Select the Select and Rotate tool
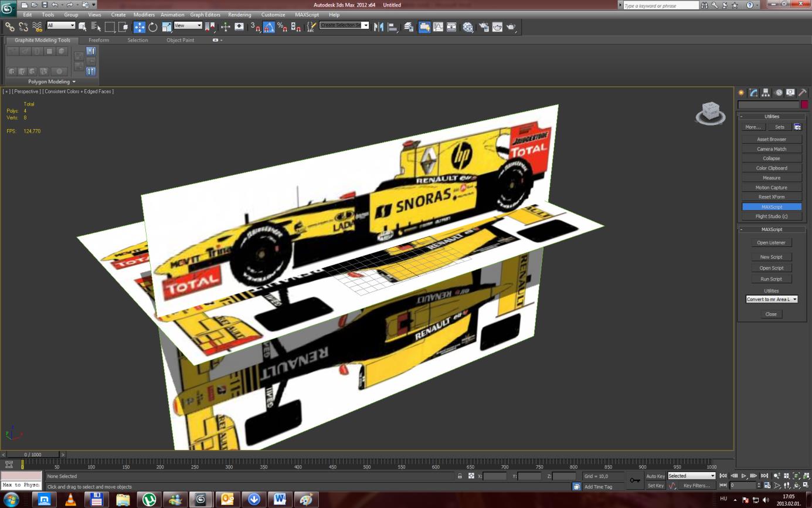812x508 pixels. tap(153, 26)
